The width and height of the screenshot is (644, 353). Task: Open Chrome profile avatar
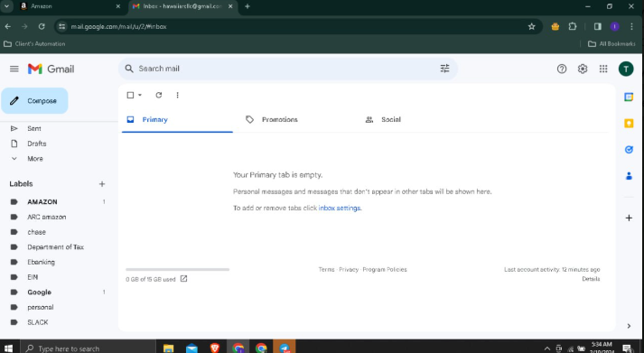pyautogui.click(x=614, y=27)
